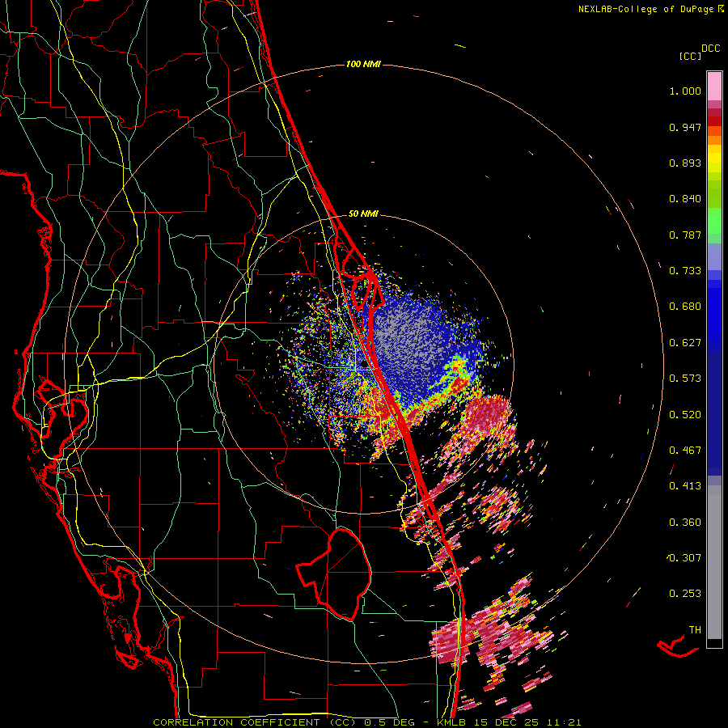Viewport: 728px width, 728px height.
Task: Pick the gray swatch near 0.307
Action: click(714, 562)
